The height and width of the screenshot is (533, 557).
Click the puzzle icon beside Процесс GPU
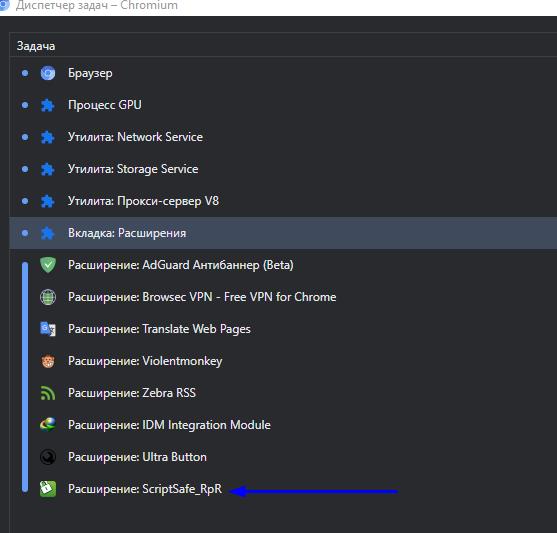(x=48, y=105)
